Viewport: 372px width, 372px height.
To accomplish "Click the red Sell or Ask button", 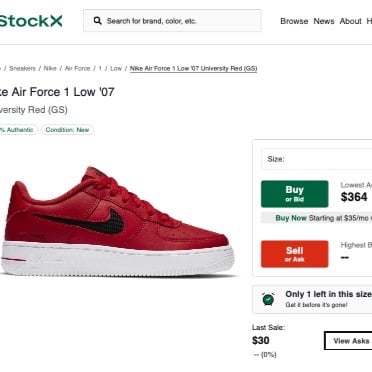I will pos(295,254).
